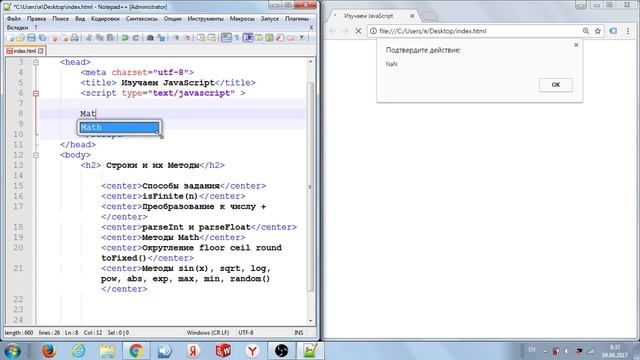Click the Save All toolbar icon
Viewport: 640px width, 360px height.
pos(42,38)
